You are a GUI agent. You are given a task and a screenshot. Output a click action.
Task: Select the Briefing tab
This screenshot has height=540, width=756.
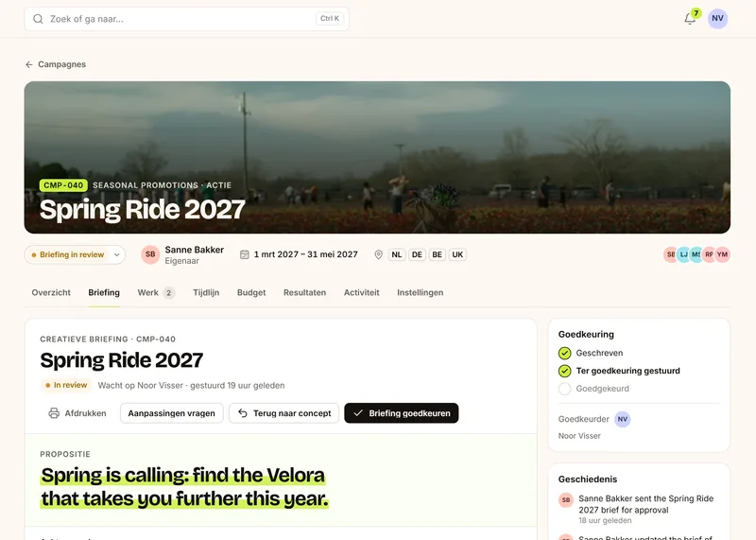[104, 292]
